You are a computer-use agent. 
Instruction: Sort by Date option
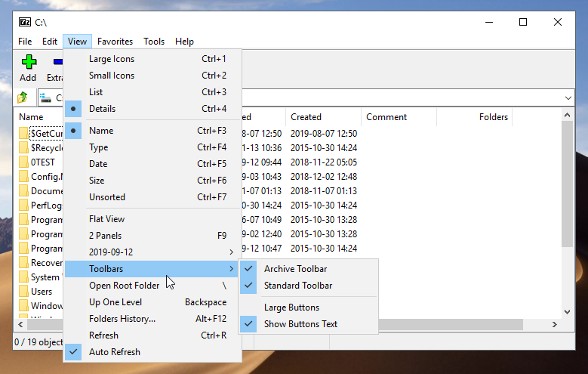tap(152, 164)
